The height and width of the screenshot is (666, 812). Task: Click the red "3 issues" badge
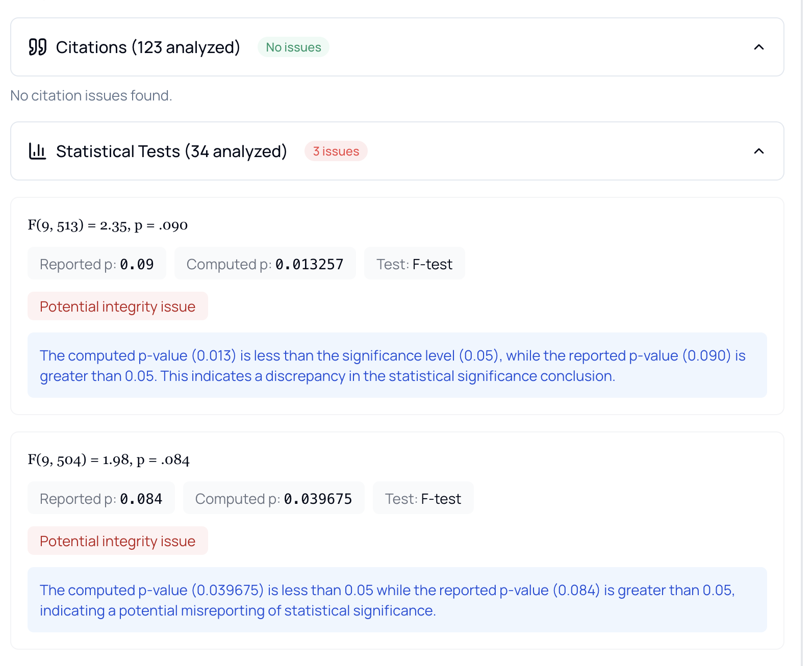point(336,151)
